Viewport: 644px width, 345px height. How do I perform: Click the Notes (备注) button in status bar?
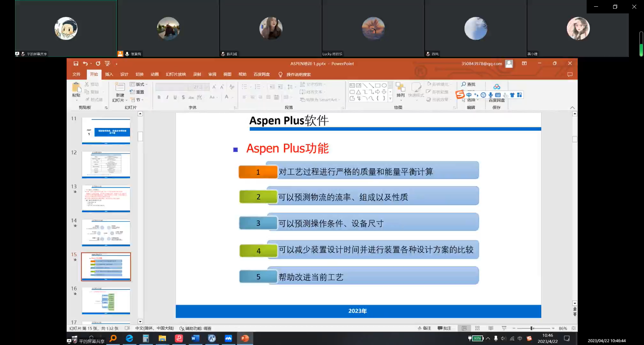pyautogui.click(x=424, y=328)
